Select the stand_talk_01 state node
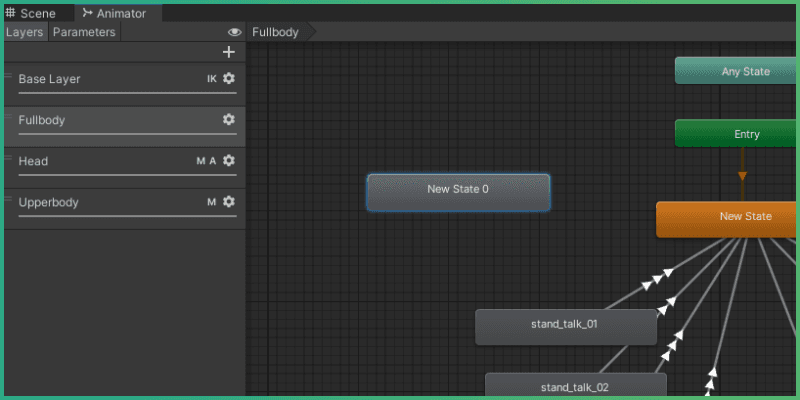Viewport: 800px width, 400px height. [565, 326]
